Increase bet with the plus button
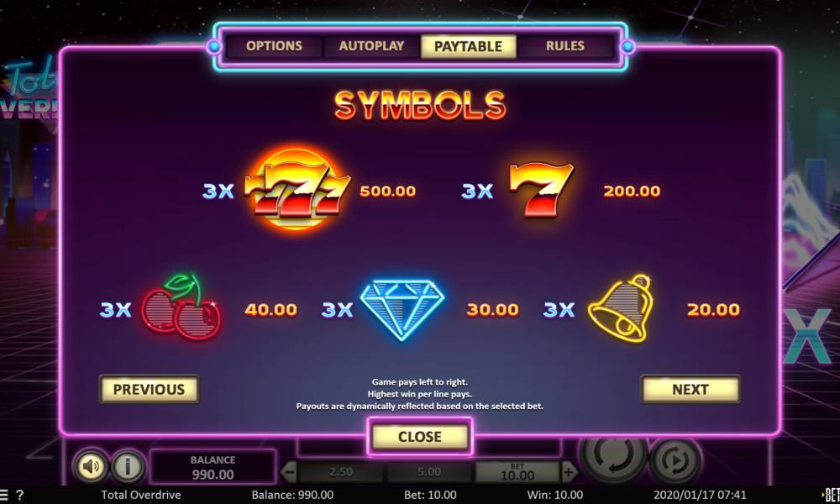 [569, 472]
